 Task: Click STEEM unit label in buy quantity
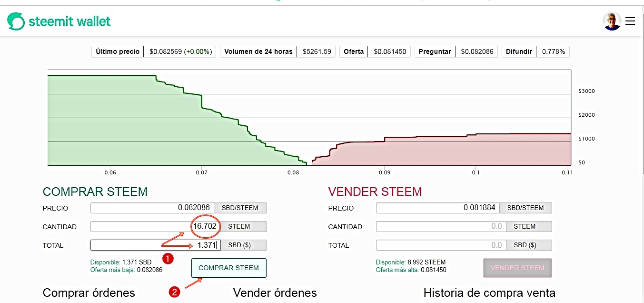(243, 226)
